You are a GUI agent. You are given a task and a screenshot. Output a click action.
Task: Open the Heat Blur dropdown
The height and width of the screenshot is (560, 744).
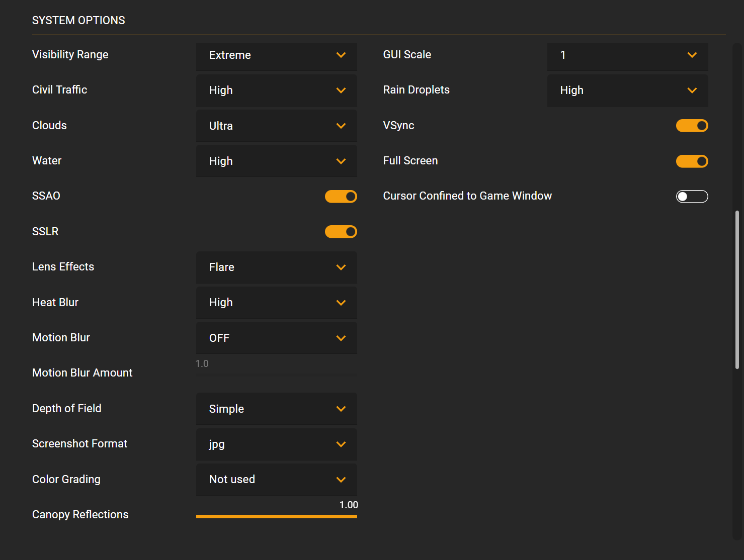pos(277,303)
